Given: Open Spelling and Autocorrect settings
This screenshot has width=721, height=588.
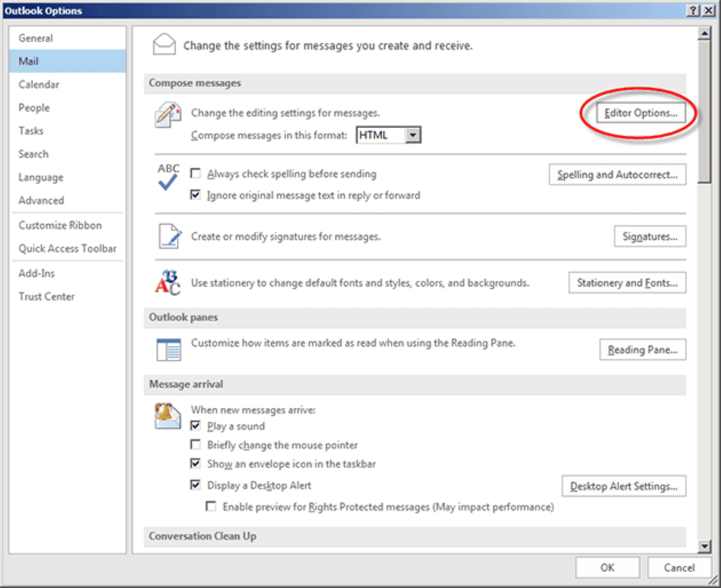Looking at the screenshot, I should click(x=617, y=175).
